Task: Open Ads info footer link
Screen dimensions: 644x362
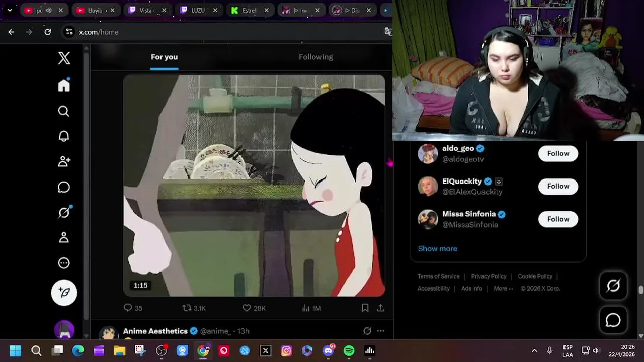Action: coord(471,288)
